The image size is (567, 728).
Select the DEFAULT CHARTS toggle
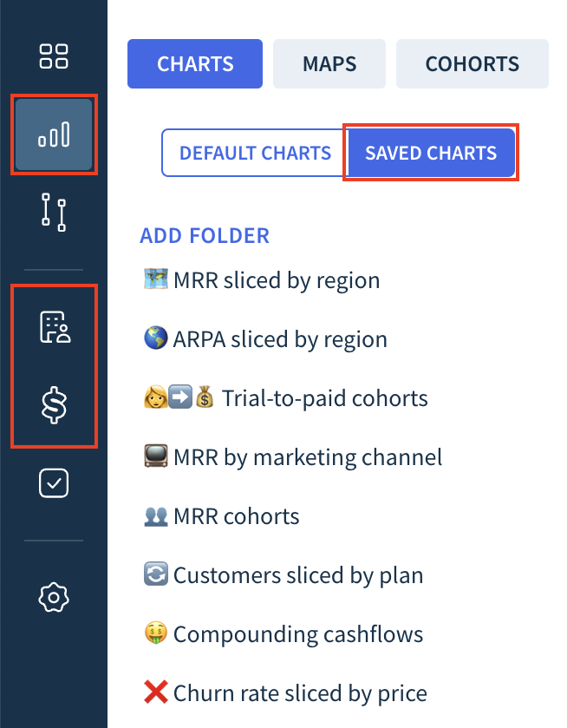[255, 153]
